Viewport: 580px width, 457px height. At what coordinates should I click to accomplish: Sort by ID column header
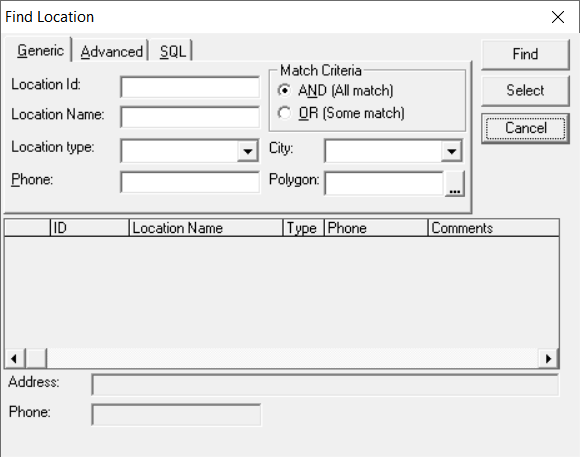pyautogui.click(x=90, y=228)
